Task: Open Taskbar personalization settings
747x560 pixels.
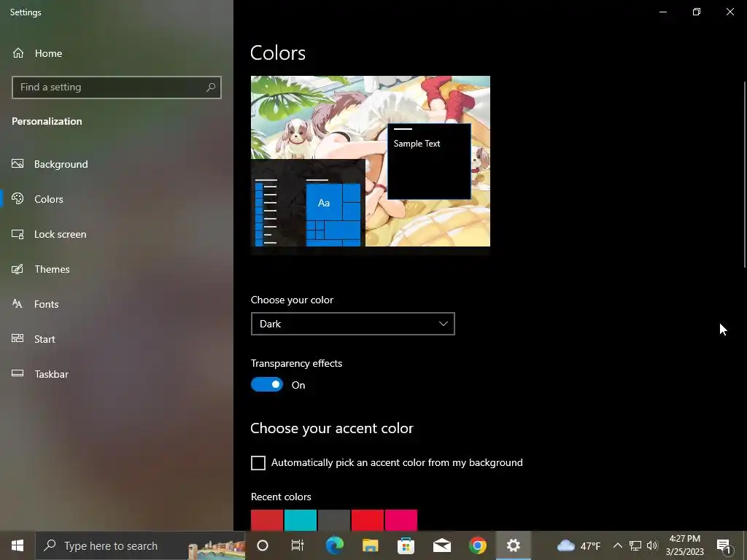Action: 117,374
